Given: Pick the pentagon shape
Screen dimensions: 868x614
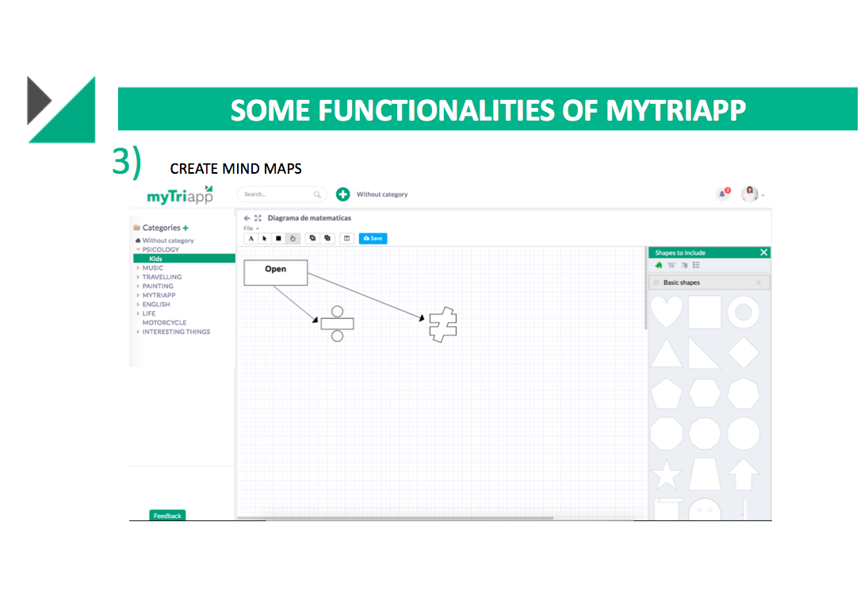Looking at the screenshot, I should [667, 394].
